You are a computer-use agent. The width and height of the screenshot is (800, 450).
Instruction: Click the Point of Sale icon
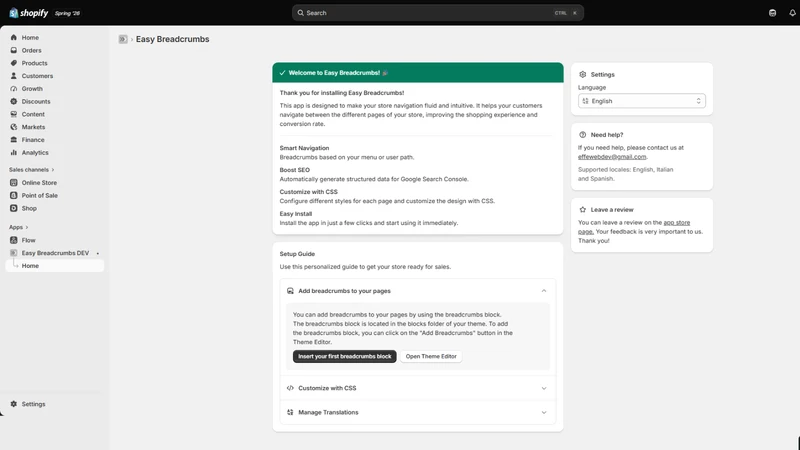click(14, 195)
